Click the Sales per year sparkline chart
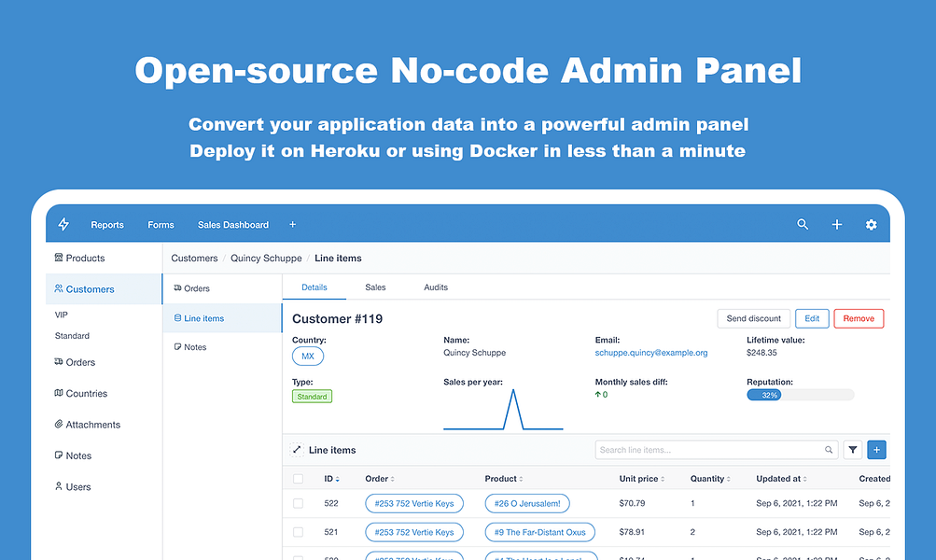936x560 pixels. tap(503, 410)
